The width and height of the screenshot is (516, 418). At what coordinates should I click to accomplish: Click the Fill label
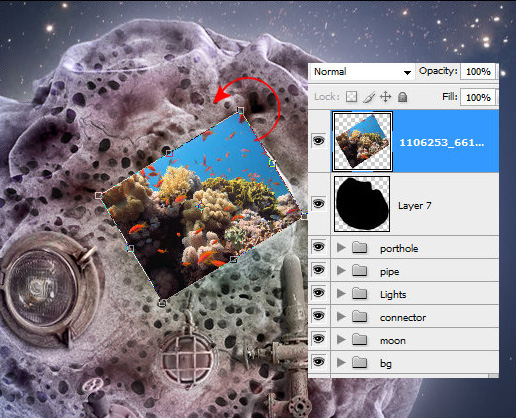[x=449, y=97]
